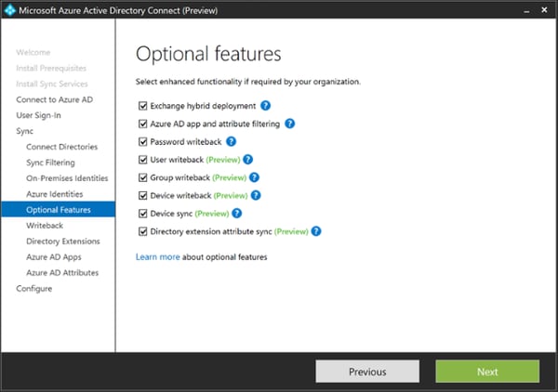Screen dimensions: 558x392
Task: Click Device writeback question mark icon
Action: (256, 195)
